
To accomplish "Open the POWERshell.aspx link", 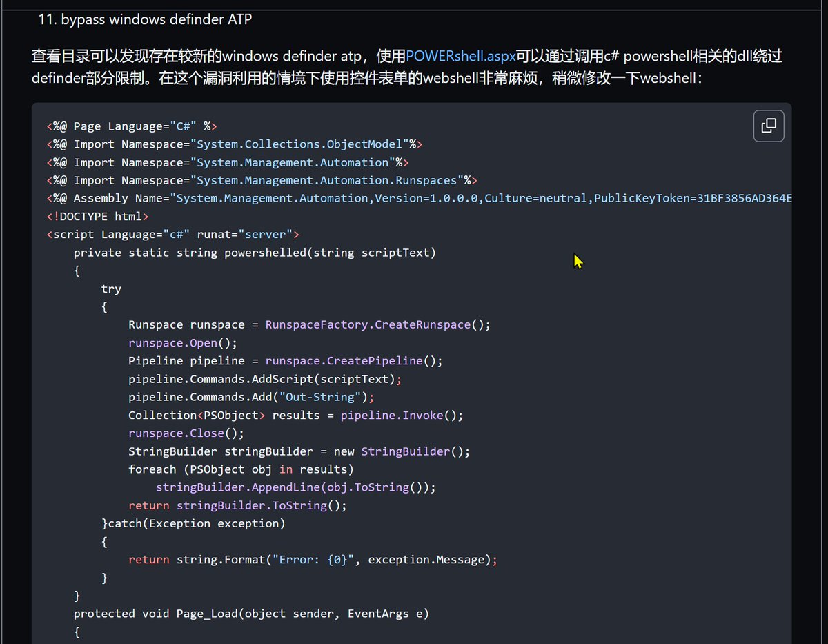I will pos(461,56).
